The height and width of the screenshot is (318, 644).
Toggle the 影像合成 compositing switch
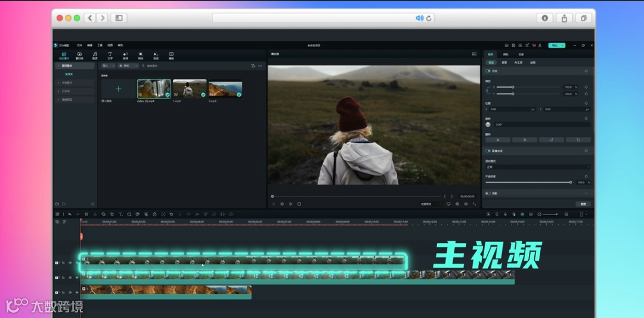coord(488,151)
